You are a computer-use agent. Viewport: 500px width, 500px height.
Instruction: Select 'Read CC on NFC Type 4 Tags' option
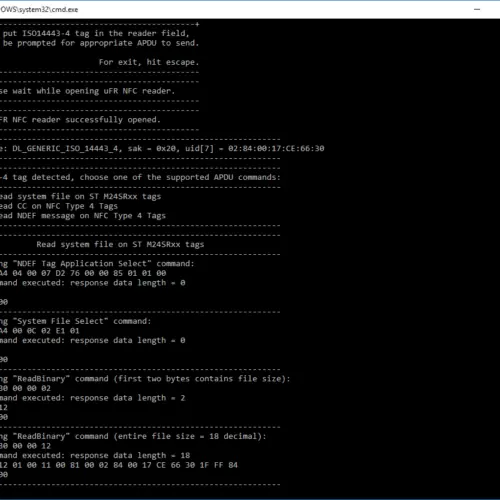pyautogui.click(x=59, y=206)
